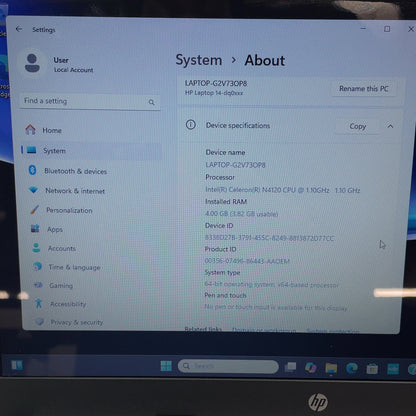
Task: Click the User local account profile
Action: click(60, 64)
